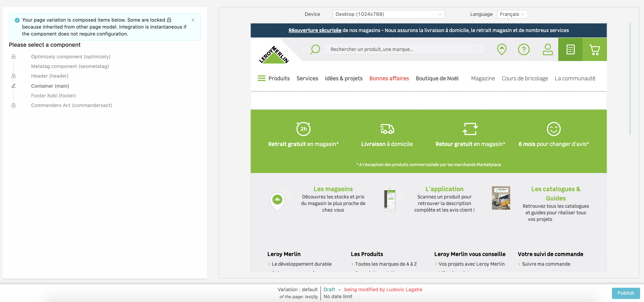Click 'Variation : default' label

[x=297, y=289]
